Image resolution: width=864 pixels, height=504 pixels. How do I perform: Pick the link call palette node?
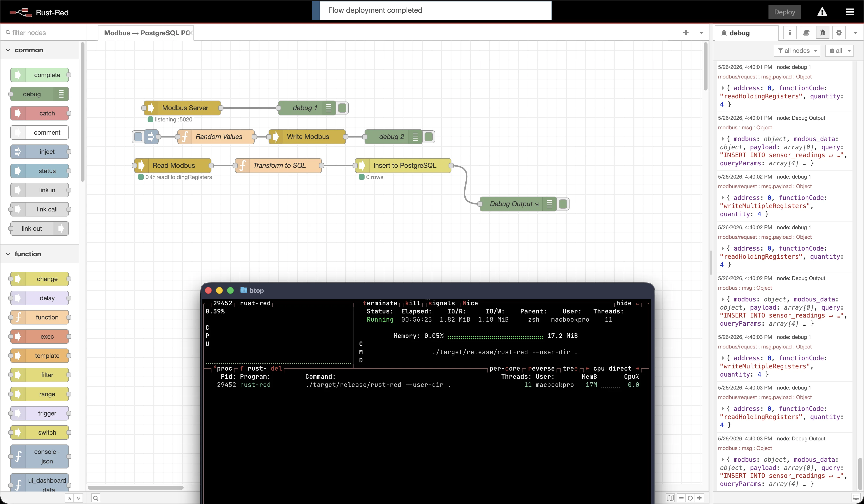point(39,209)
